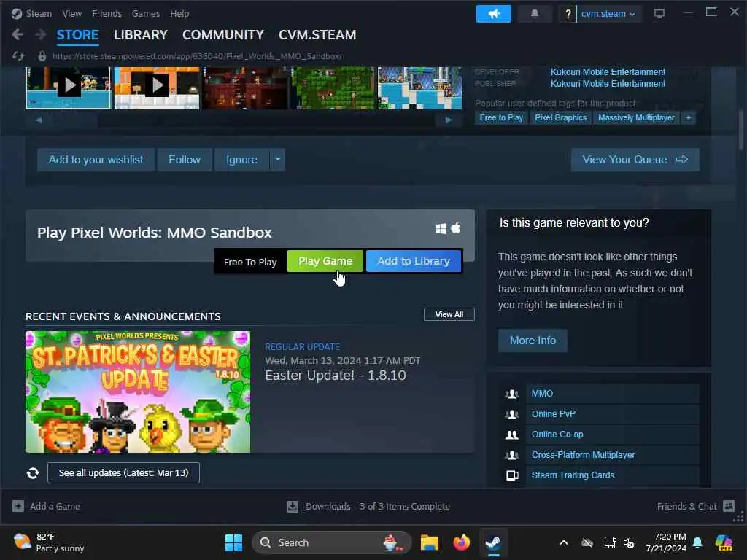Open File Explorer from taskbar
747x560 pixels.
click(x=429, y=542)
